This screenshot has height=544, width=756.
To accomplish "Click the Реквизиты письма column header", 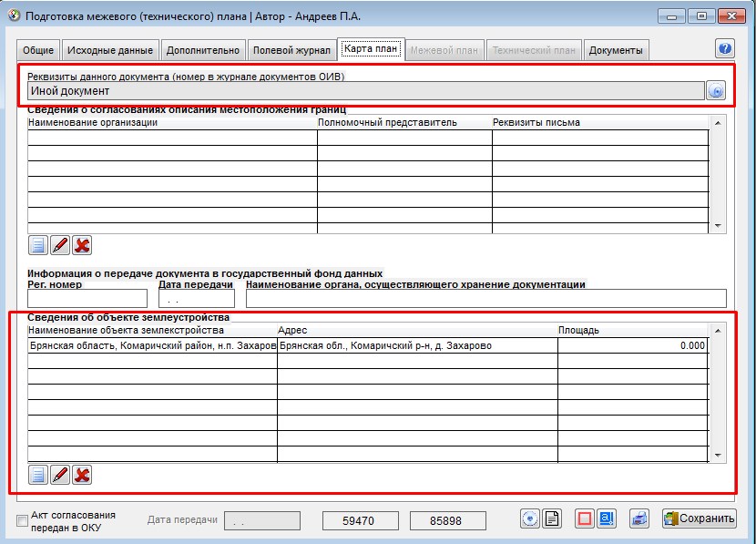I will pyautogui.click(x=600, y=122).
